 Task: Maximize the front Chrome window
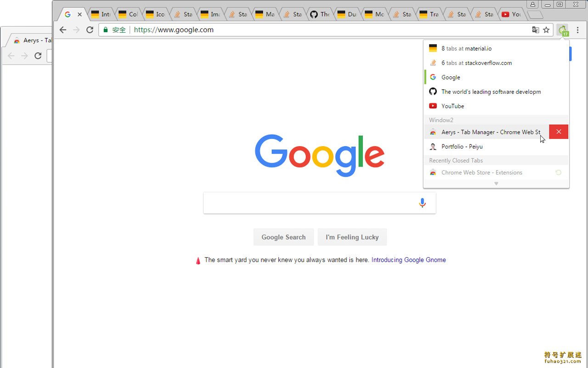tap(560, 4)
